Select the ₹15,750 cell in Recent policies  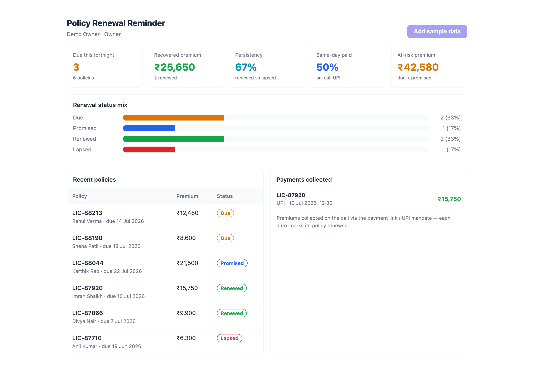(187, 288)
